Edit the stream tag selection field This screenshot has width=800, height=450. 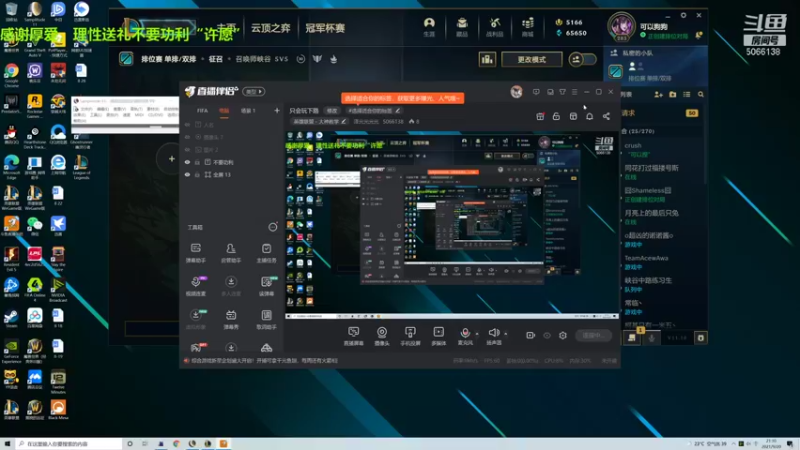373,110
